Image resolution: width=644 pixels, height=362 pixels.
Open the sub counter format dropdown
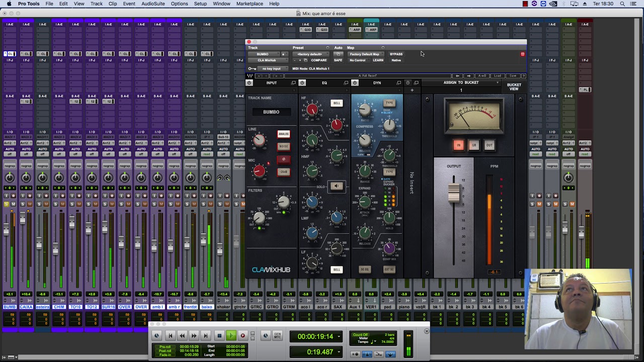pyautogui.click(x=339, y=352)
